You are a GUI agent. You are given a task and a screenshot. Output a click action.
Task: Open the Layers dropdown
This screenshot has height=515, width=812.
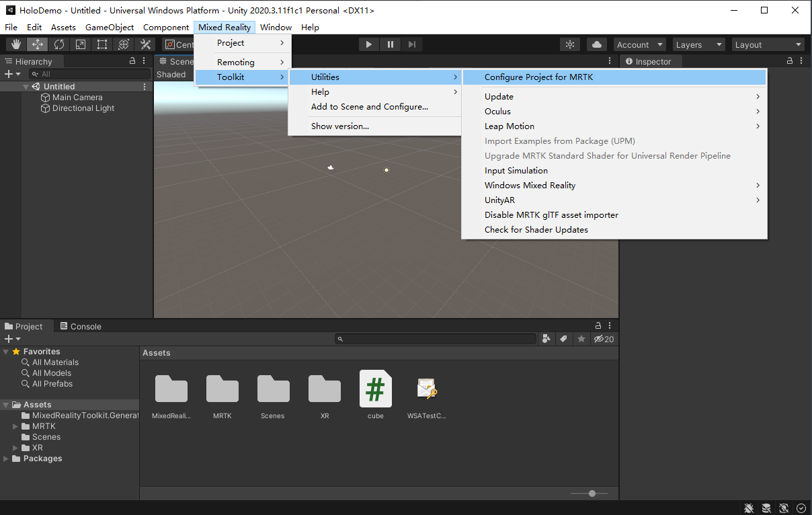pos(698,44)
